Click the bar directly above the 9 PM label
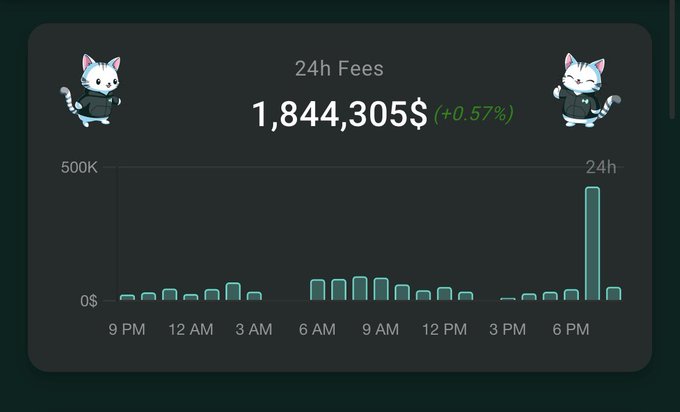680x412 pixels. coord(127,298)
